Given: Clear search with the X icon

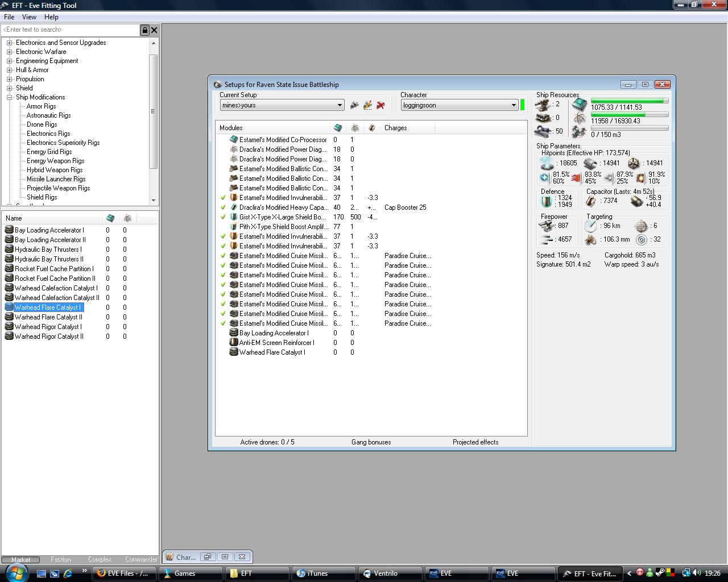Looking at the screenshot, I should [x=154, y=30].
